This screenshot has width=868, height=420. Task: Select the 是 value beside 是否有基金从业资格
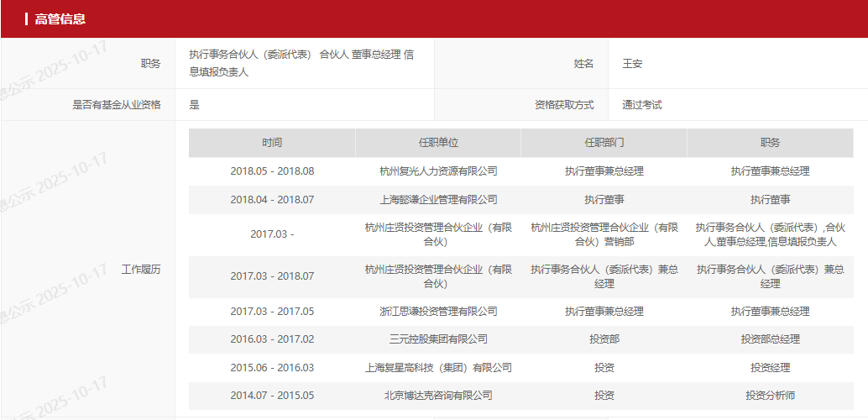coord(194,105)
